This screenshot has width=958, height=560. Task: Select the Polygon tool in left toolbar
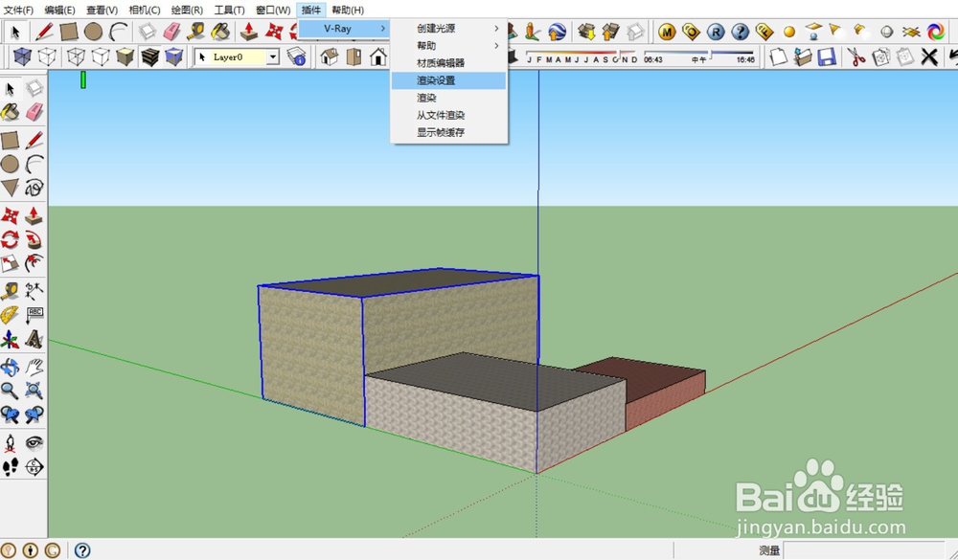point(10,188)
